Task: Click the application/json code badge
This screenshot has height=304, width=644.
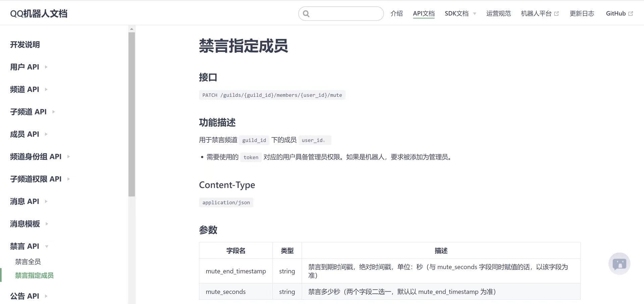Action: coord(226,202)
